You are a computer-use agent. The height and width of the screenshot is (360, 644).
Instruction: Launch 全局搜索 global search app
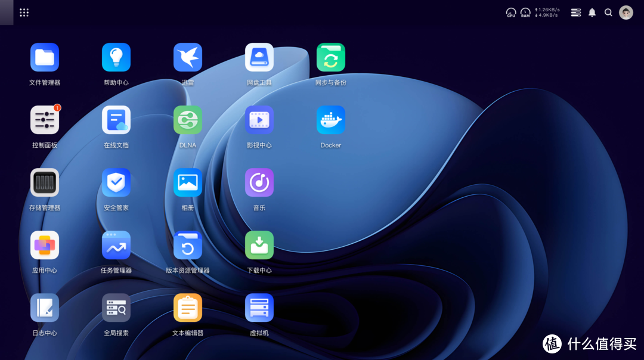point(116,308)
